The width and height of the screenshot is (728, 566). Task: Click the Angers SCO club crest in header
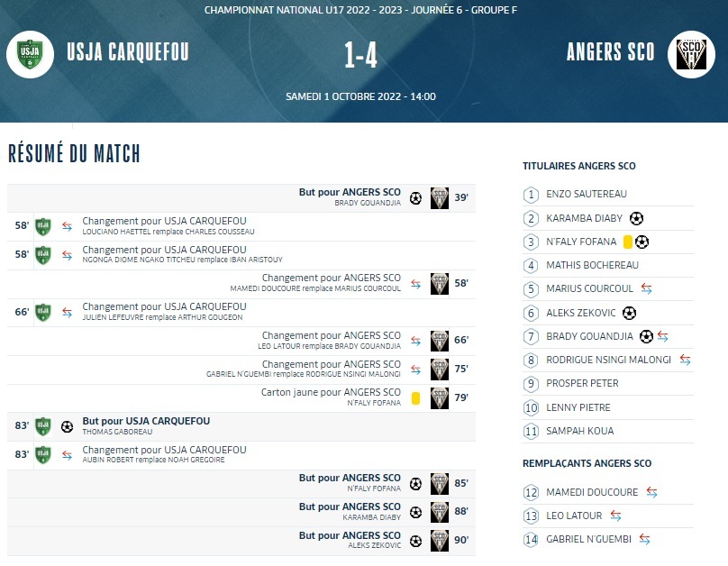point(691,54)
